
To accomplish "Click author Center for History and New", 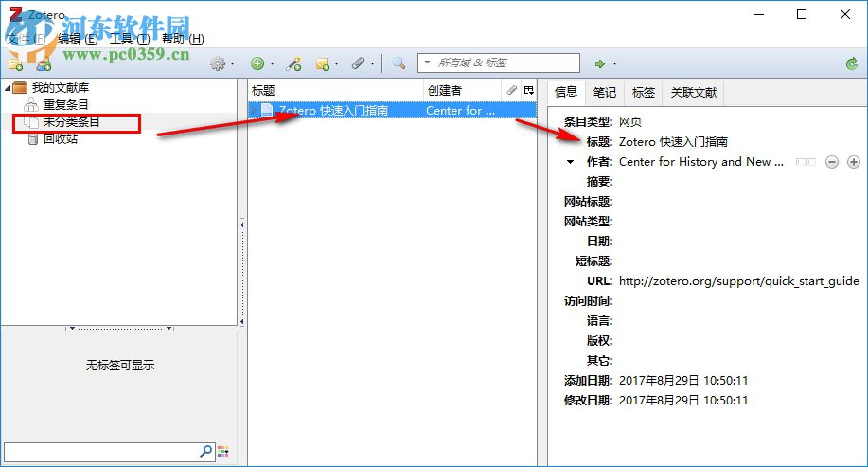I will point(700,162).
